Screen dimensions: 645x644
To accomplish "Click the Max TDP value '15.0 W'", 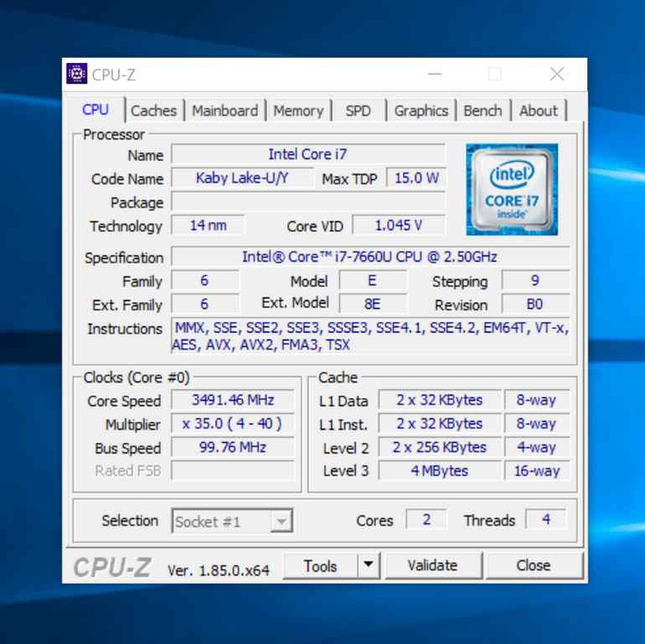I will (x=417, y=178).
